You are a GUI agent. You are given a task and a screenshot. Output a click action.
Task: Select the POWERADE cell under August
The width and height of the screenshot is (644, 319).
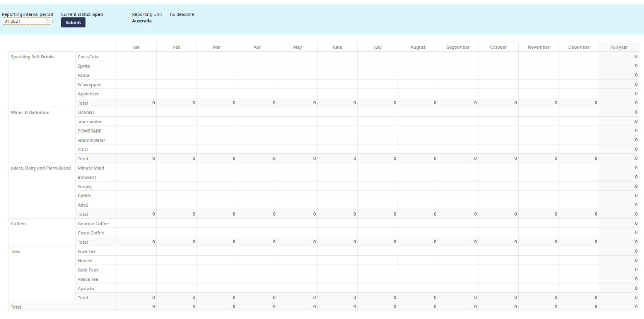pos(418,131)
